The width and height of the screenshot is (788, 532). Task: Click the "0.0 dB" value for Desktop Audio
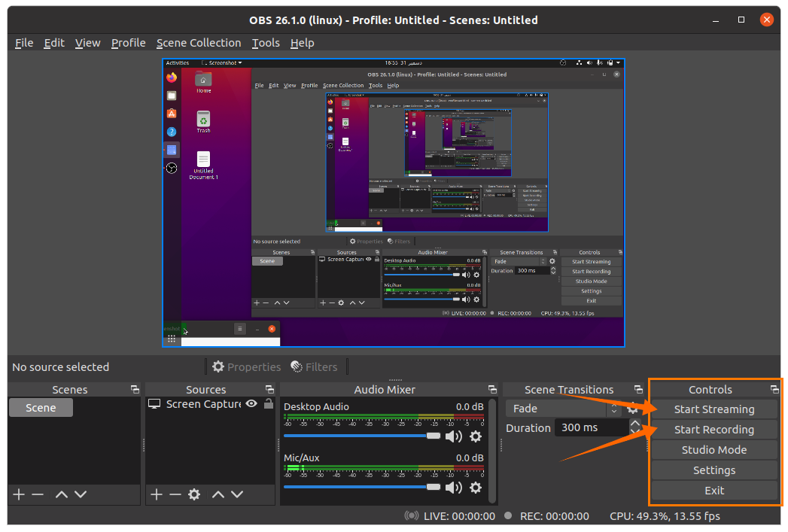470,407
